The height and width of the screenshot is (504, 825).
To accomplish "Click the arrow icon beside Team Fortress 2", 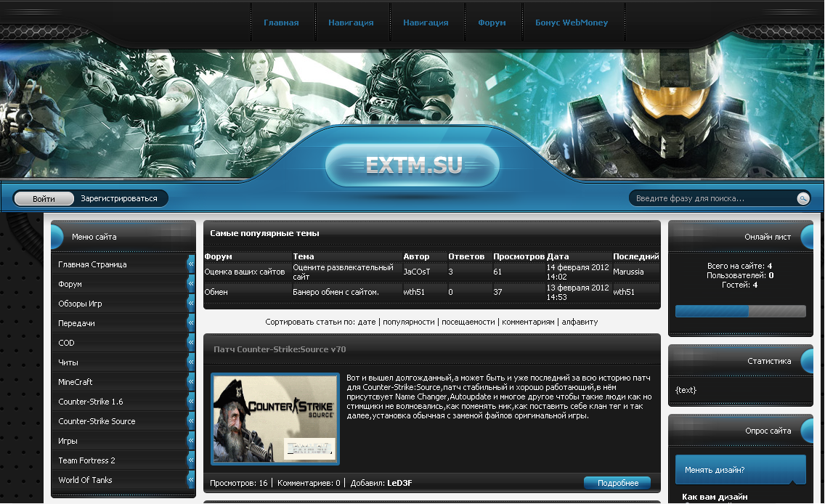I will (x=191, y=460).
